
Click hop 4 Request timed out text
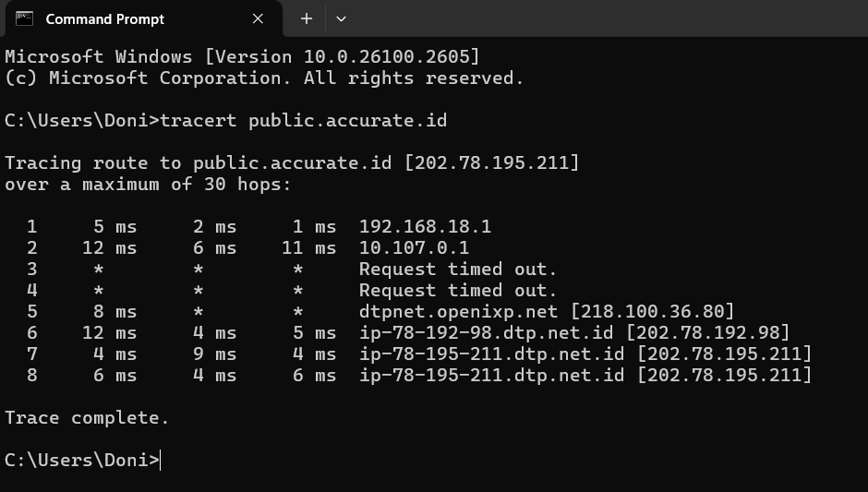[458, 290]
